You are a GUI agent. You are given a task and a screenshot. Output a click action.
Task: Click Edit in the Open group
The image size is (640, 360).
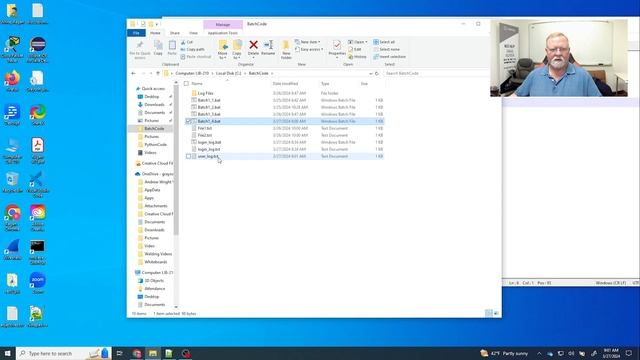tap(355, 49)
